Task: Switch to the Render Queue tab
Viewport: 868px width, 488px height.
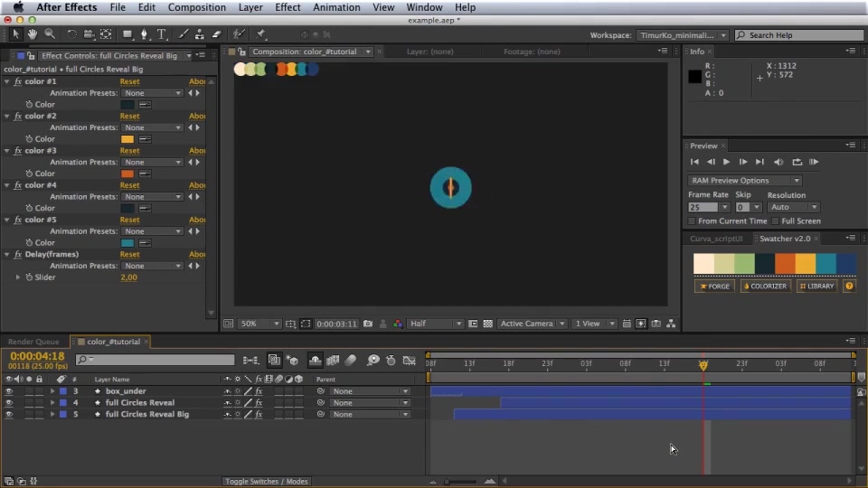Action: (33, 342)
